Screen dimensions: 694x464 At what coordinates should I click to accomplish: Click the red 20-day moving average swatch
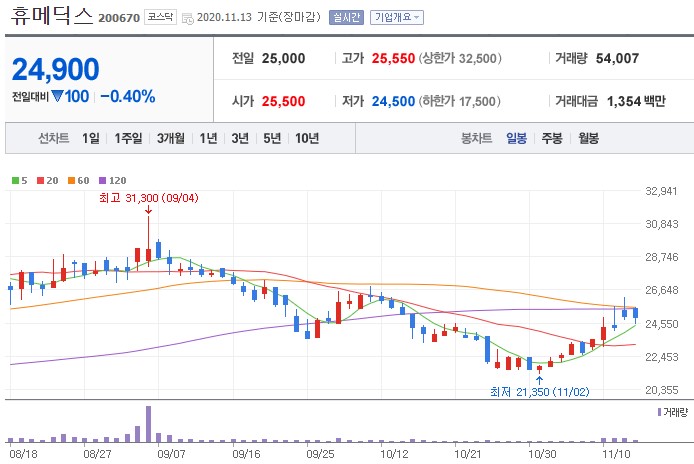point(40,181)
